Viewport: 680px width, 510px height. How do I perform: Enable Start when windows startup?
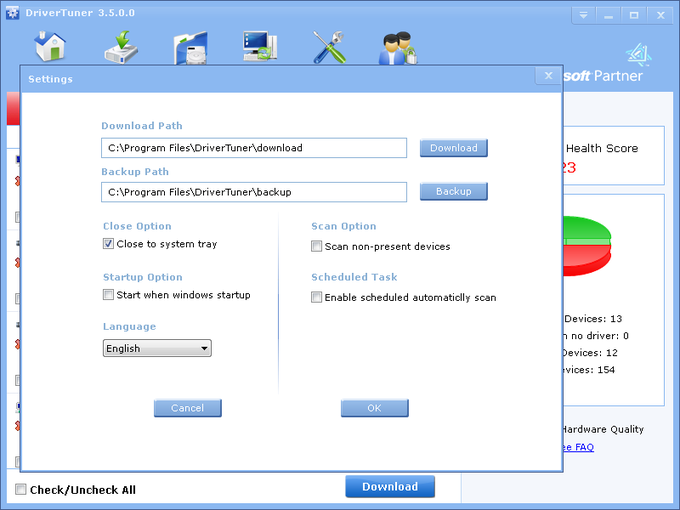(108, 295)
